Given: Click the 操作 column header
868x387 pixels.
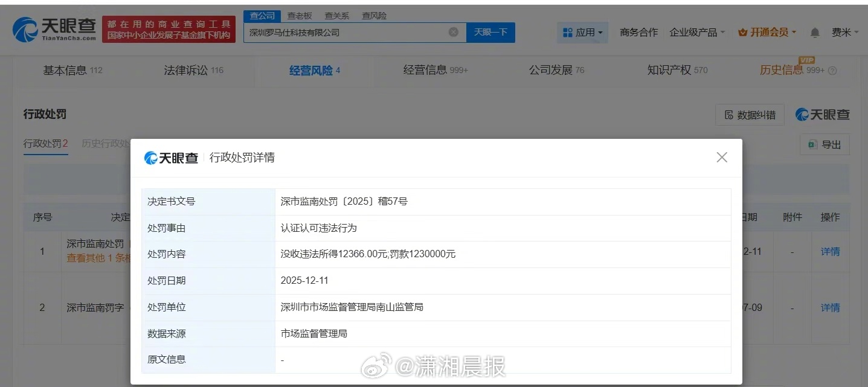Looking at the screenshot, I should (830, 217).
